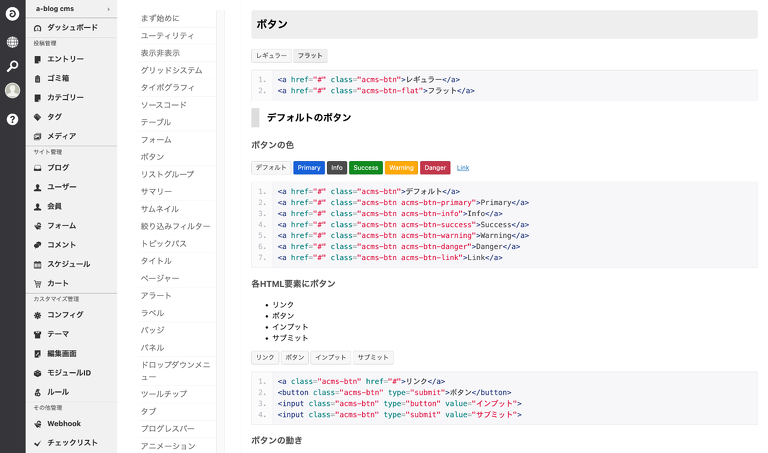Open the user avatar profile
This screenshot has height=453, width=768.
[x=12, y=91]
